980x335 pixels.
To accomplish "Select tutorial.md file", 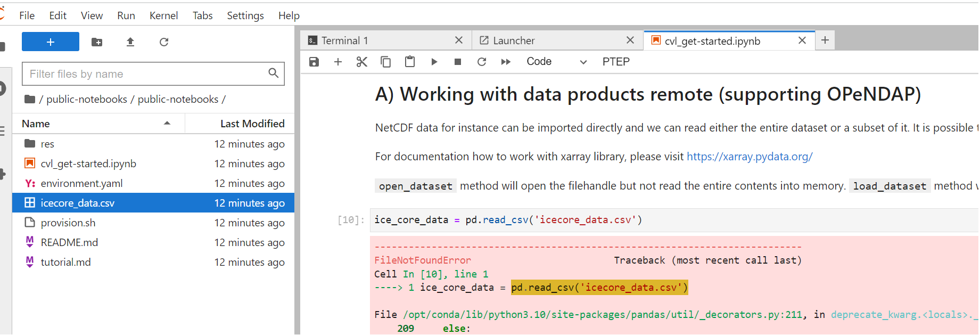I will click(153, 262).
